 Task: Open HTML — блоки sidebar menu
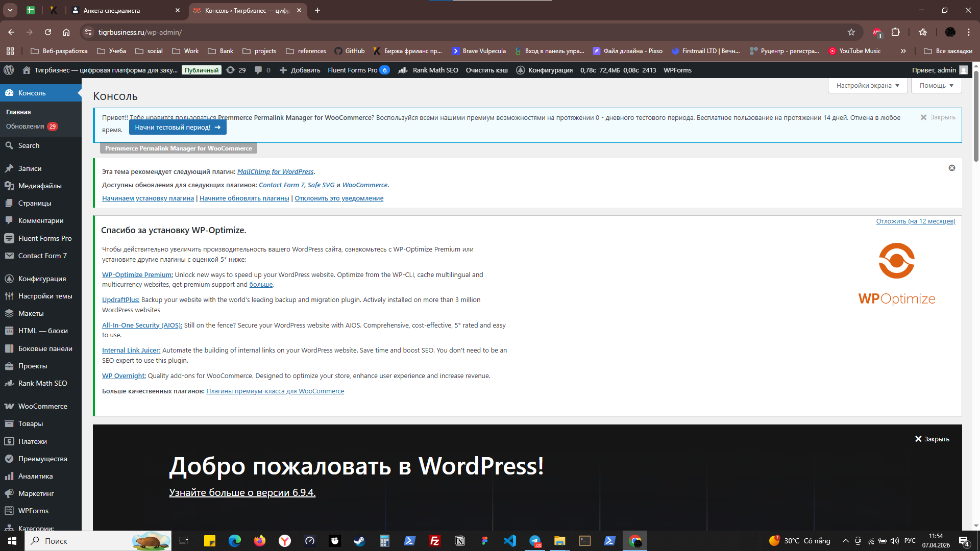41,331
